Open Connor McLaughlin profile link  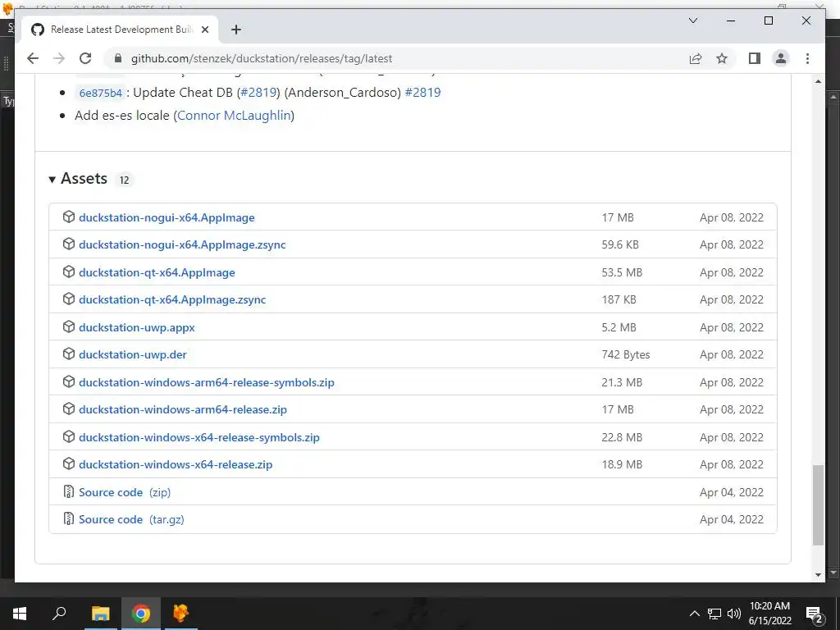click(x=234, y=115)
